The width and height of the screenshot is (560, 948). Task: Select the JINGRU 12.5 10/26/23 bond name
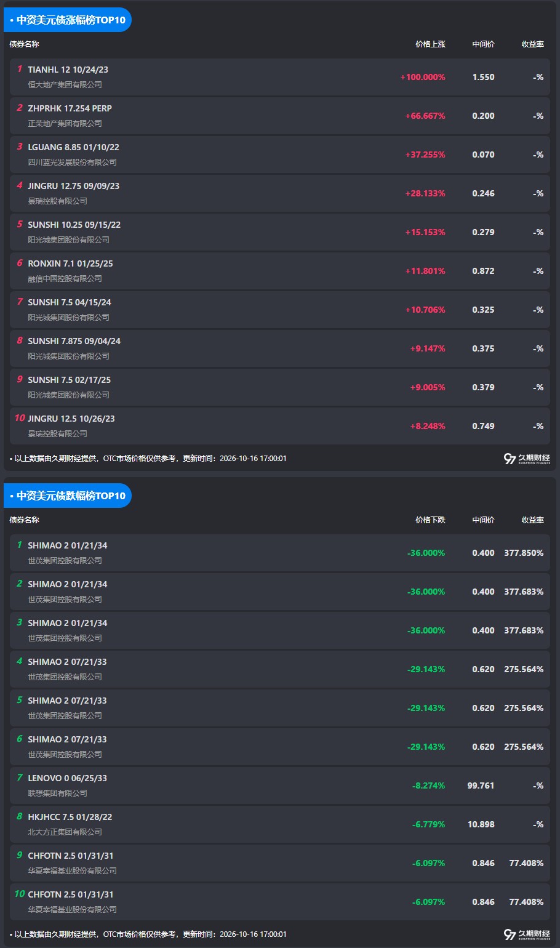71,419
